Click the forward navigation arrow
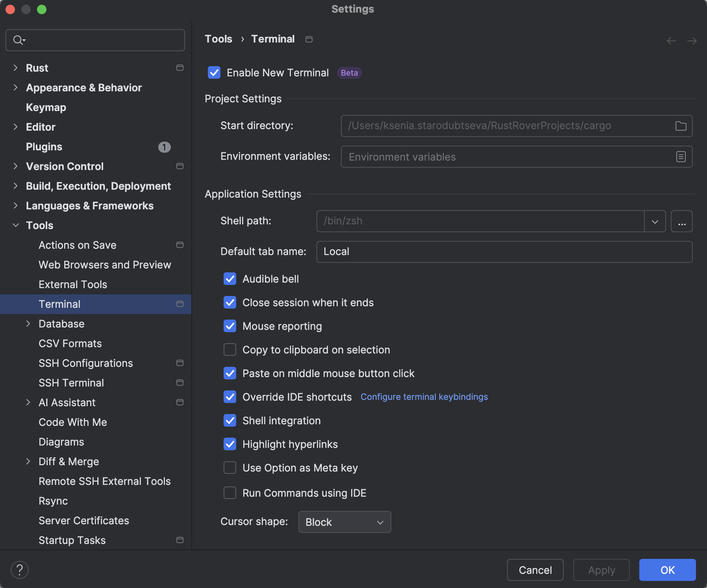 pos(692,41)
